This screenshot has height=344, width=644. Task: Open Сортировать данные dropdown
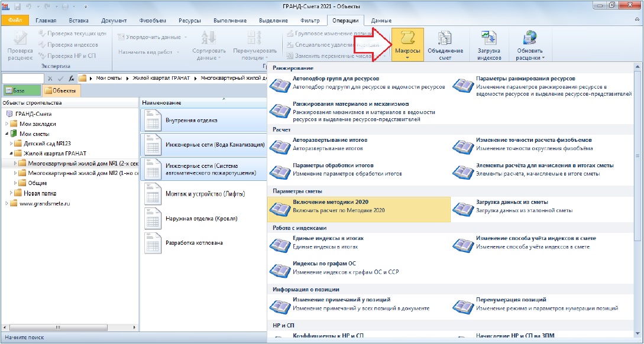[209, 45]
